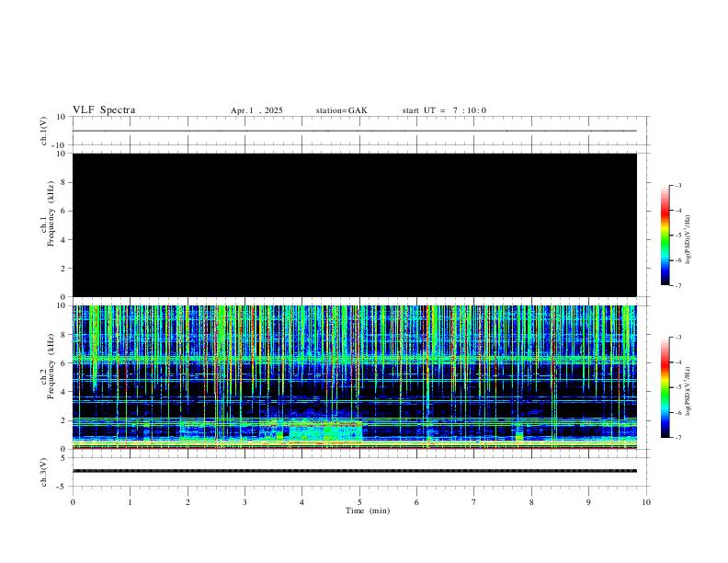
Task: Click the lower colorbar log(PSD) label
Action: (x=688, y=391)
